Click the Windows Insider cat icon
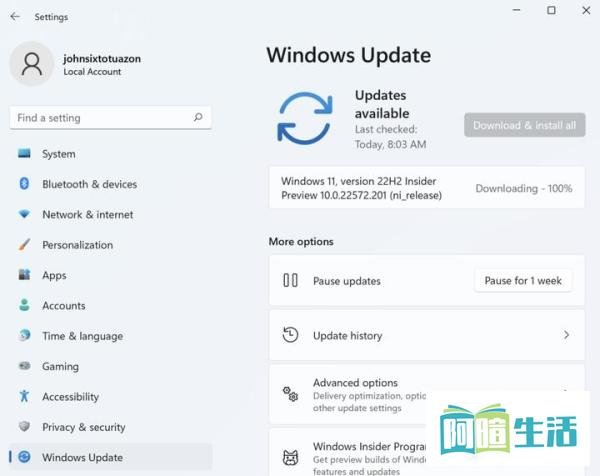This screenshot has width=600, height=476. (x=290, y=457)
